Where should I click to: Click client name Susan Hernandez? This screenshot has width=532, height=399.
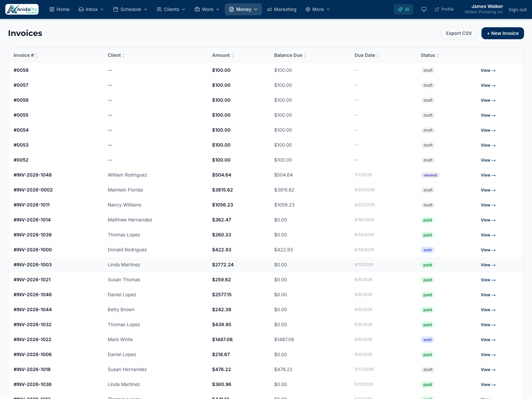pos(127,369)
